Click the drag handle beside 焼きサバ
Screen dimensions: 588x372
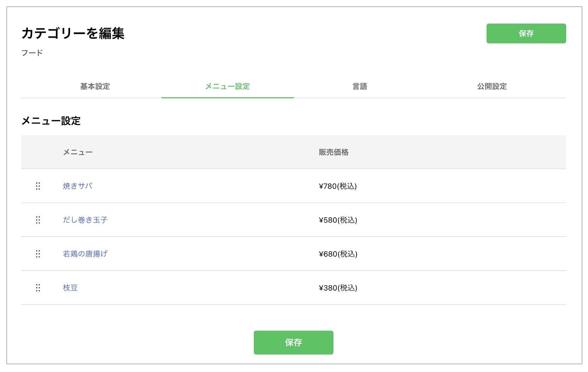38,186
